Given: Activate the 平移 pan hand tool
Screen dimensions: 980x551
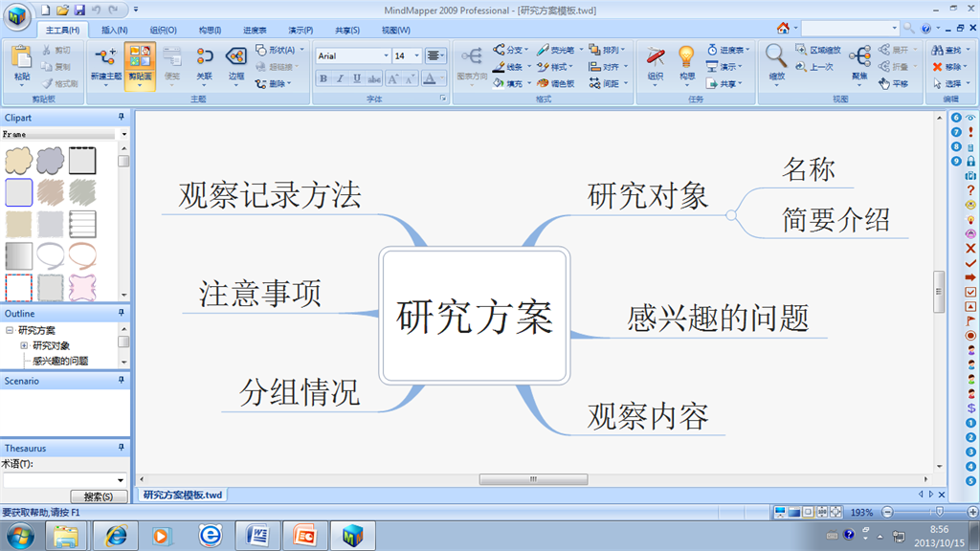Looking at the screenshot, I should point(894,84).
